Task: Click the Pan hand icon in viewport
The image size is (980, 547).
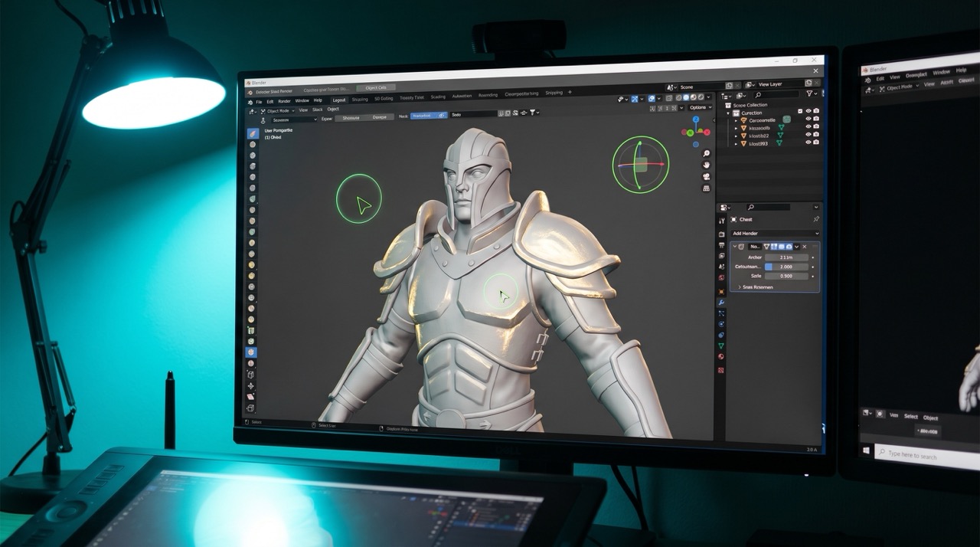Action: tap(706, 165)
